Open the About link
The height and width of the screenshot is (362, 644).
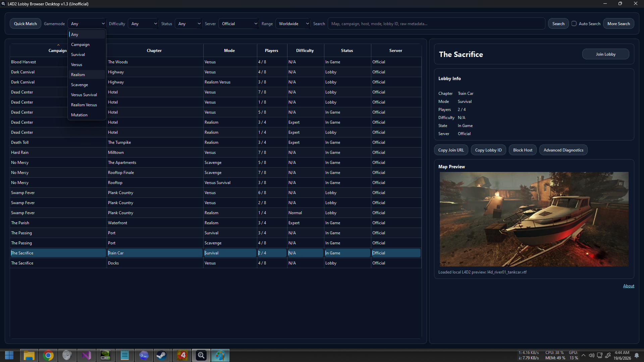(629, 286)
